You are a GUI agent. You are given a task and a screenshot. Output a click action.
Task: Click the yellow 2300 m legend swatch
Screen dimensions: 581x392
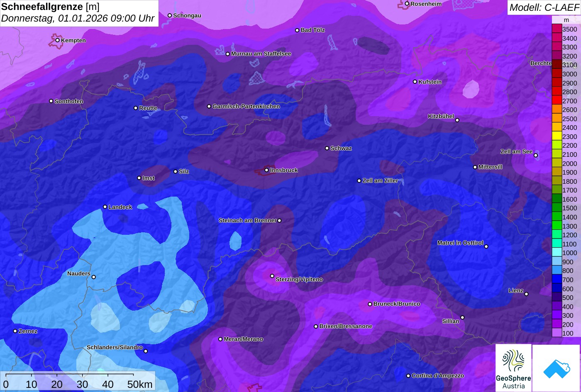pyautogui.click(x=557, y=136)
